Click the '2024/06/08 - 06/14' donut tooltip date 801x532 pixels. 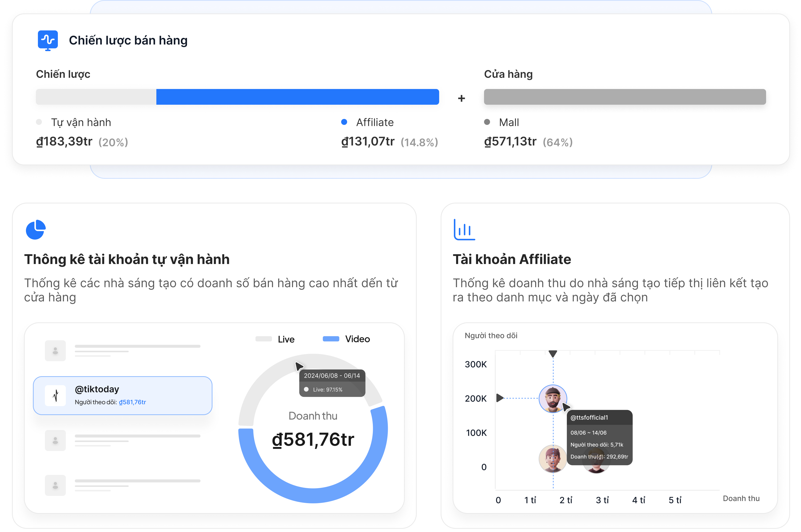point(332,376)
